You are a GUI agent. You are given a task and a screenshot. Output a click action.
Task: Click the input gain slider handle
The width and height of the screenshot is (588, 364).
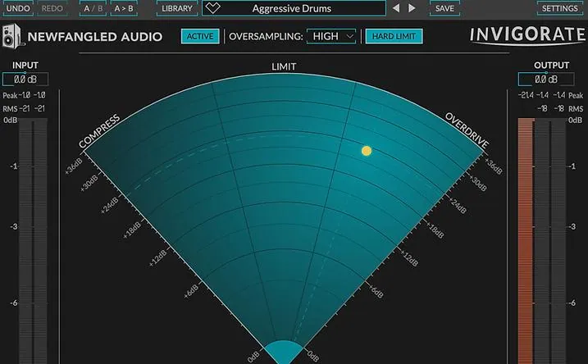pyautogui.click(x=25, y=73)
